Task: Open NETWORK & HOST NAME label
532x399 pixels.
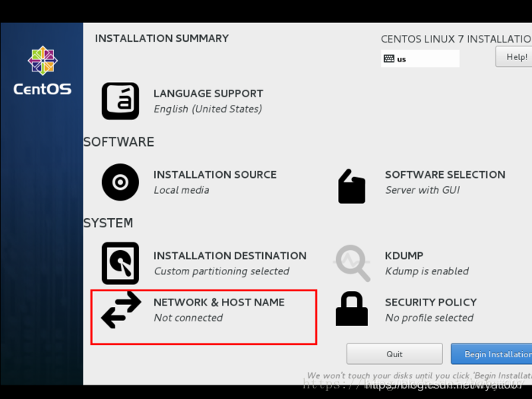Action: (x=219, y=302)
